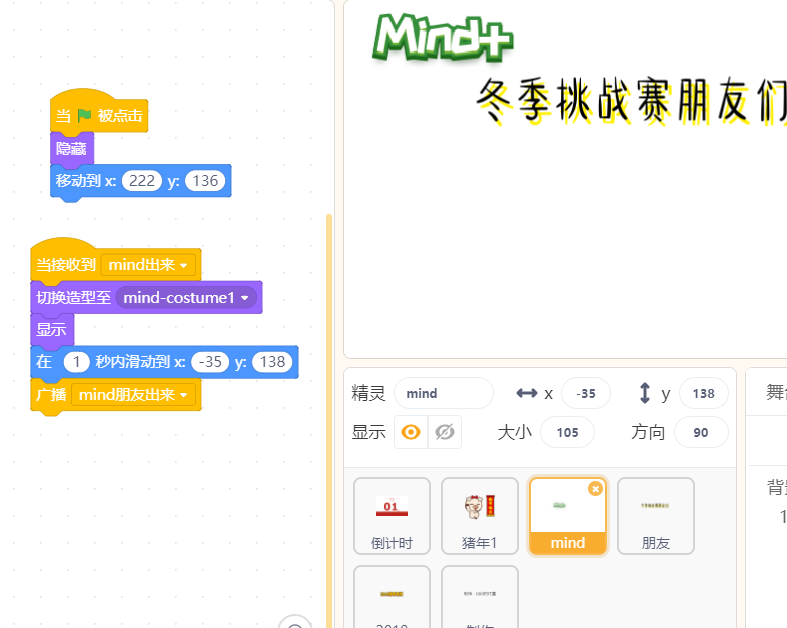The height and width of the screenshot is (628, 787).
Task: Select the 倒计时 sprite thumbnail
Action: pyautogui.click(x=391, y=516)
